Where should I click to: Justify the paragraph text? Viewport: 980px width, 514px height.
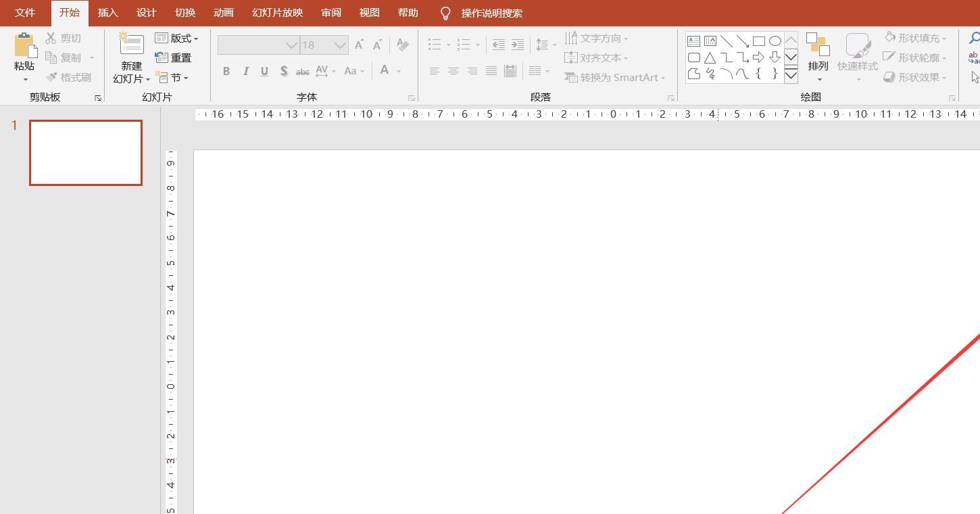(491, 71)
